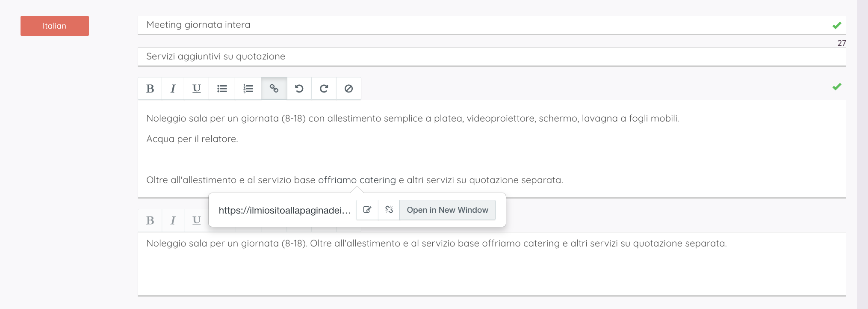Undo the last edit
The image size is (868, 309).
pos(299,89)
